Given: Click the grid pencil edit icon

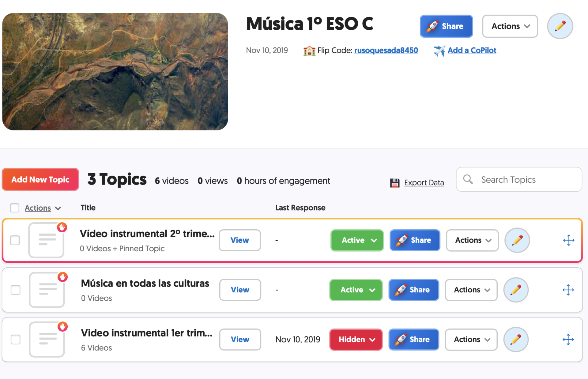Looking at the screenshot, I should [560, 26].
